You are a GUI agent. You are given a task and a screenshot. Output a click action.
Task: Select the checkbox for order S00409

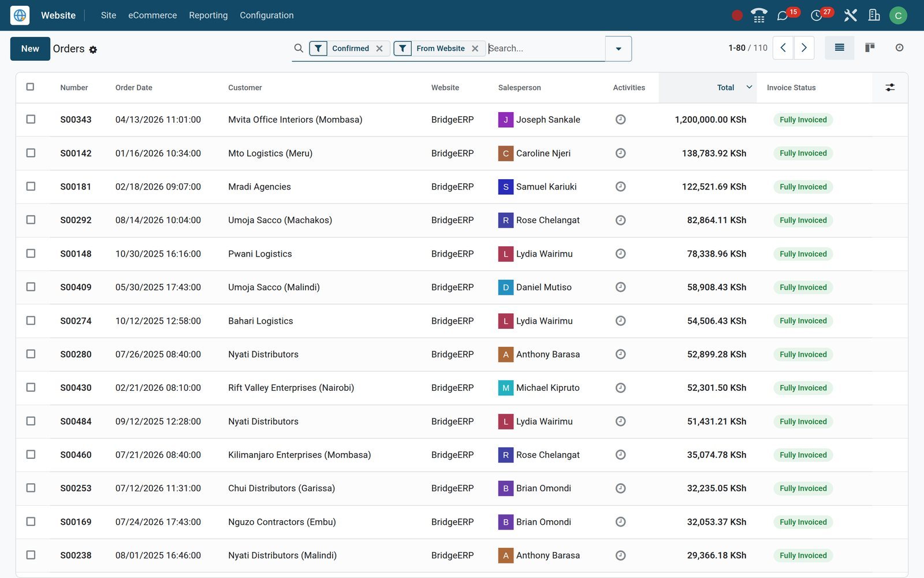click(31, 287)
